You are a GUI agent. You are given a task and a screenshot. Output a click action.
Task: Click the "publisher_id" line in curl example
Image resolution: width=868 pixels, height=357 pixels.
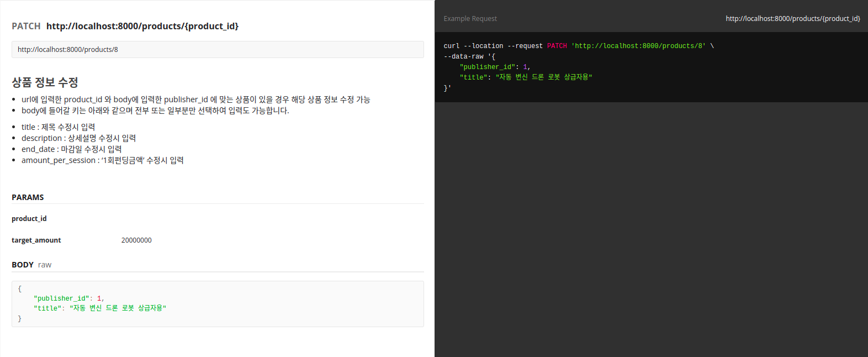(495, 67)
